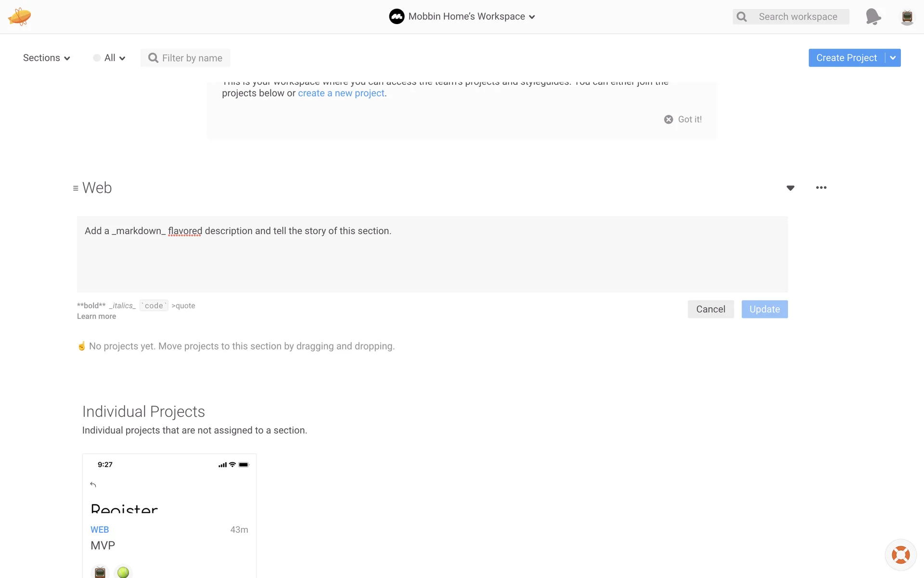
Task: Click the Zeplin blimp logo
Action: [19, 17]
